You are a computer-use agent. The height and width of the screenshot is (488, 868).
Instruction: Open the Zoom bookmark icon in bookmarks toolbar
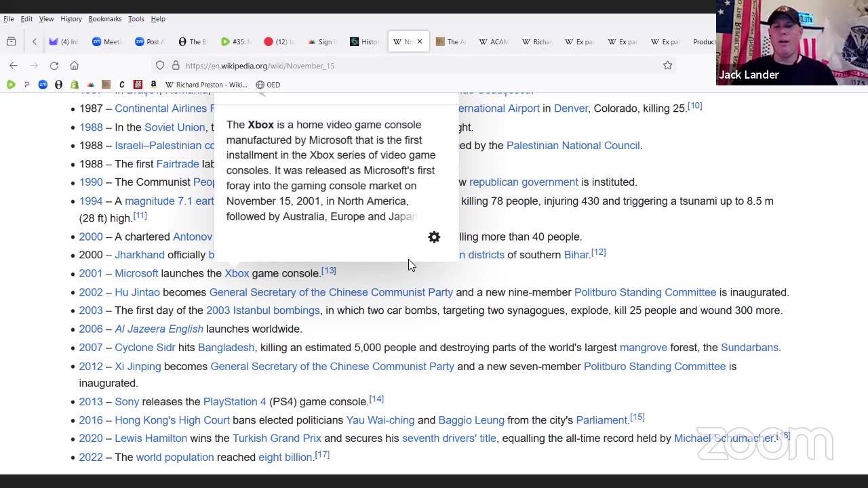click(43, 85)
